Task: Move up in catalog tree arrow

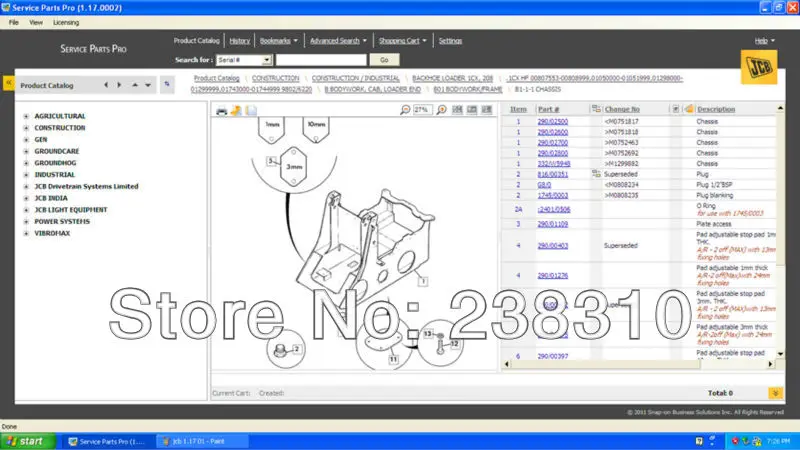Action: pos(135,85)
